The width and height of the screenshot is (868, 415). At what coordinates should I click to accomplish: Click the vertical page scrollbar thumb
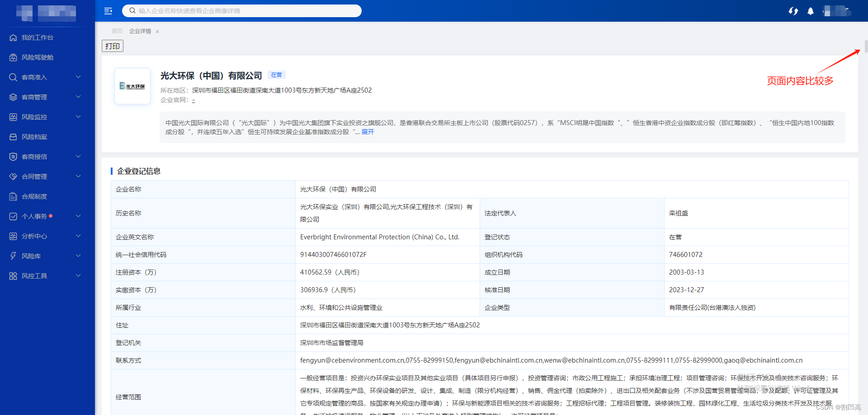coord(866,47)
